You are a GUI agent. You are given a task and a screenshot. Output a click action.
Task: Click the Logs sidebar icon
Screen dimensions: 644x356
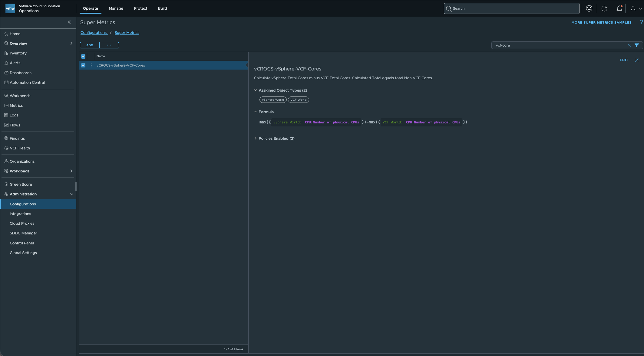pos(6,115)
